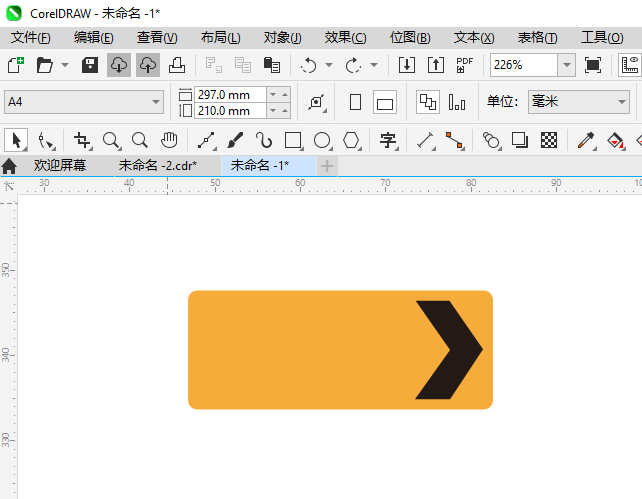Viewport: 642px width, 499px height.
Task: Select the Parallel Dimension tool
Action: tap(425, 140)
